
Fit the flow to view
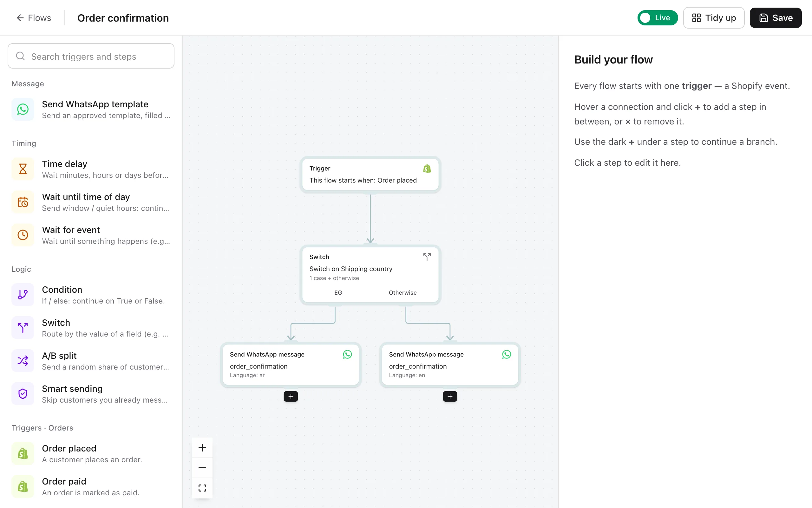(202, 488)
